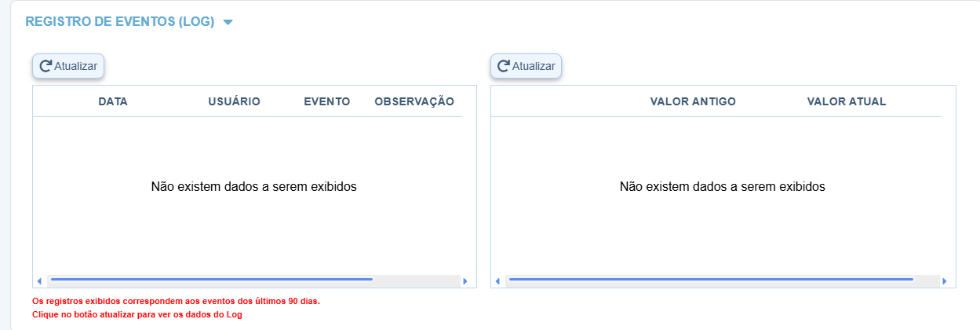980x330 pixels.
Task: Refresh the event log table with Atualizar
Action: tap(68, 67)
